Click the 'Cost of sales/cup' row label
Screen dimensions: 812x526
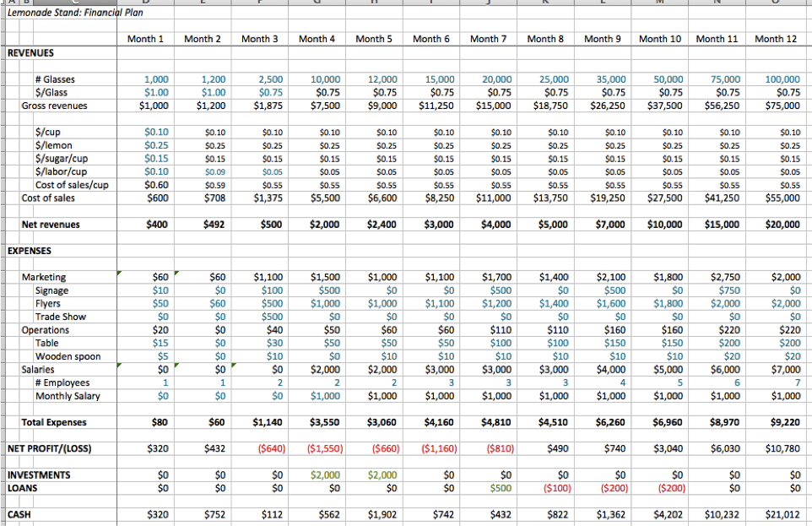(x=72, y=185)
